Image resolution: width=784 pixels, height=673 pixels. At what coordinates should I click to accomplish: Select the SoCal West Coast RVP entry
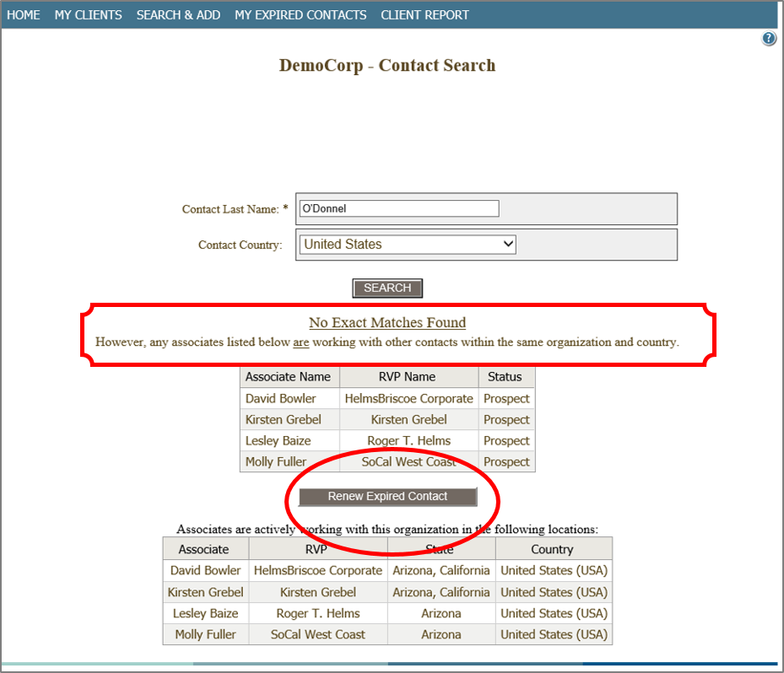[x=409, y=461]
